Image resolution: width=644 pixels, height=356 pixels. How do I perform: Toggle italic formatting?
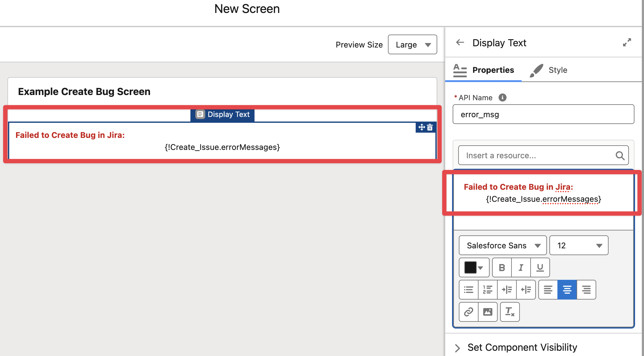click(521, 267)
